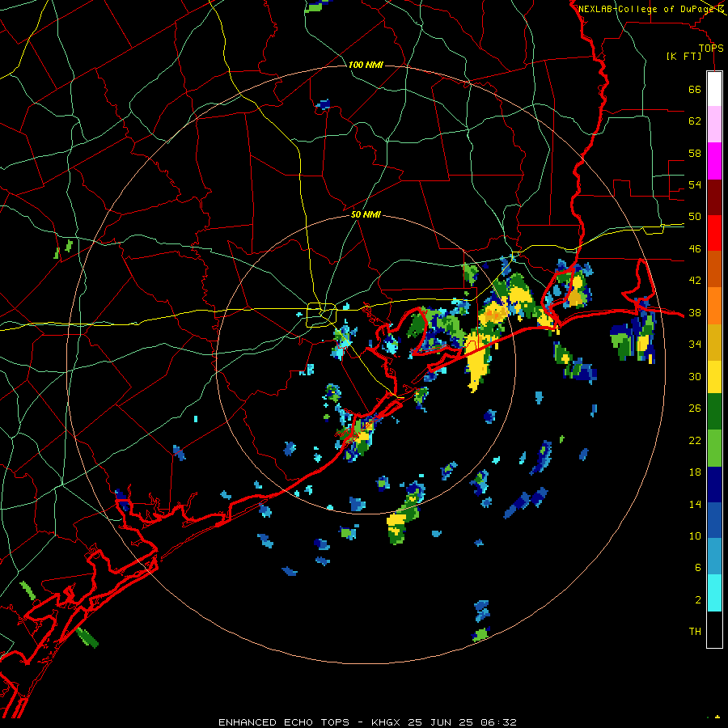The height and width of the screenshot is (728, 728).
Task: Click the light blue legend swatch
Action: click(x=714, y=557)
